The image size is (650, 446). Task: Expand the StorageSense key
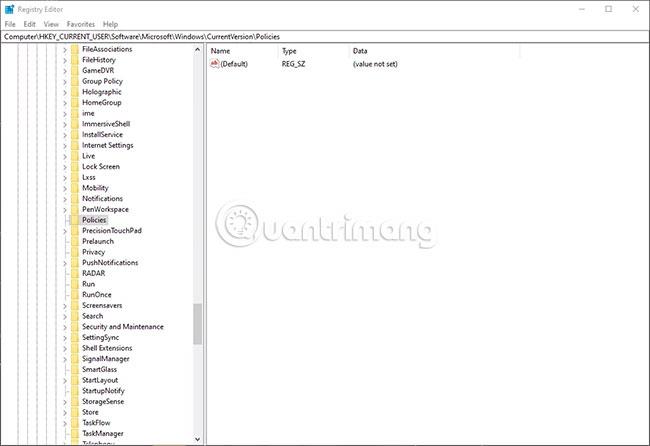coord(65,402)
